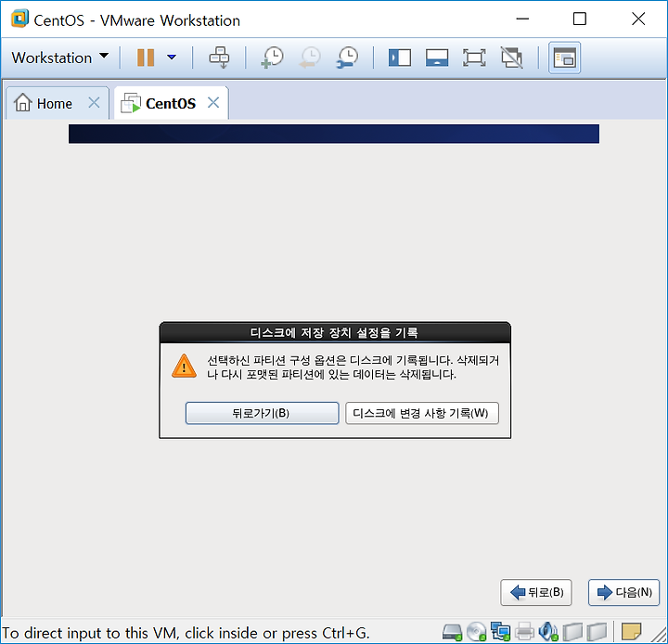
Task: Click the warning triangle icon in dialog
Action: (184, 367)
